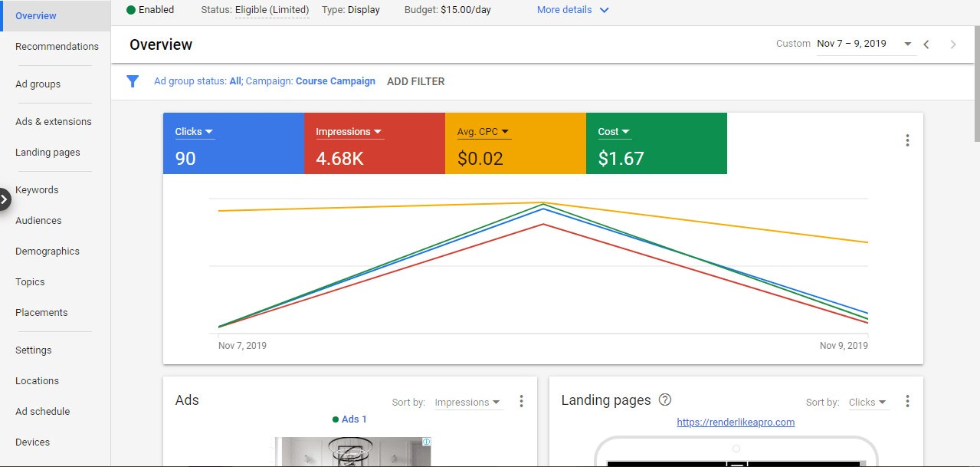Click the ad preview thumbnail image
Screen dimensions: 980x467
(353, 452)
